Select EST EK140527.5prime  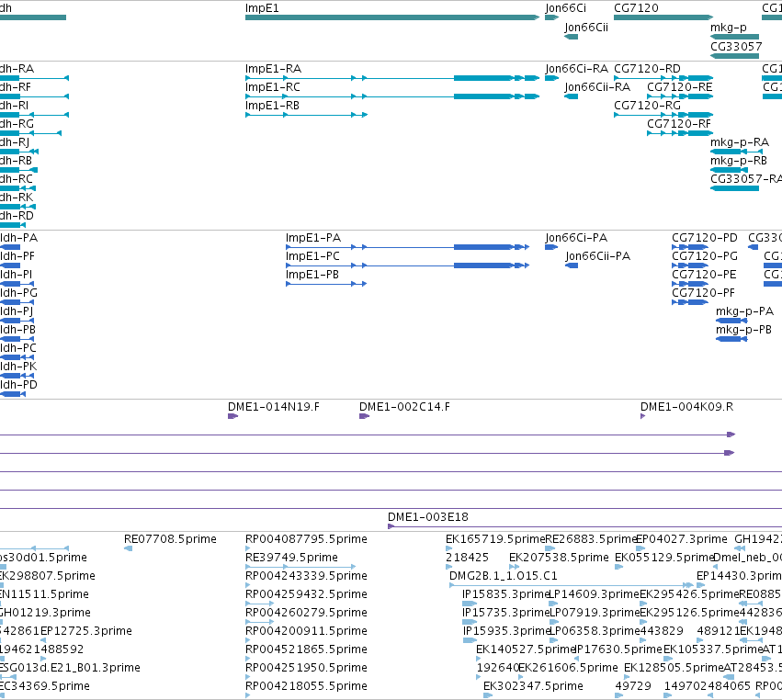[x=526, y=649]
